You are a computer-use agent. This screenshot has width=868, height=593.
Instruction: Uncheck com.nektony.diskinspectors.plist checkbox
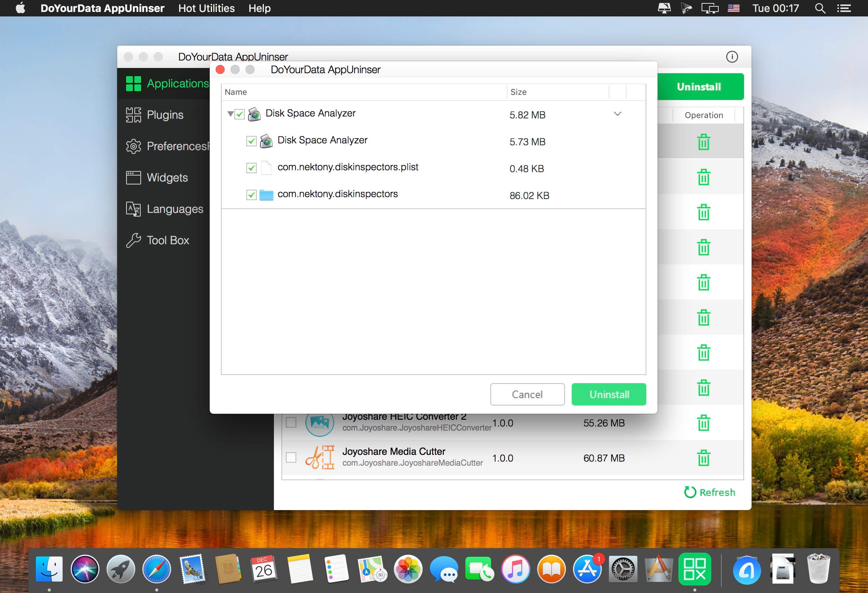(252, 168)
